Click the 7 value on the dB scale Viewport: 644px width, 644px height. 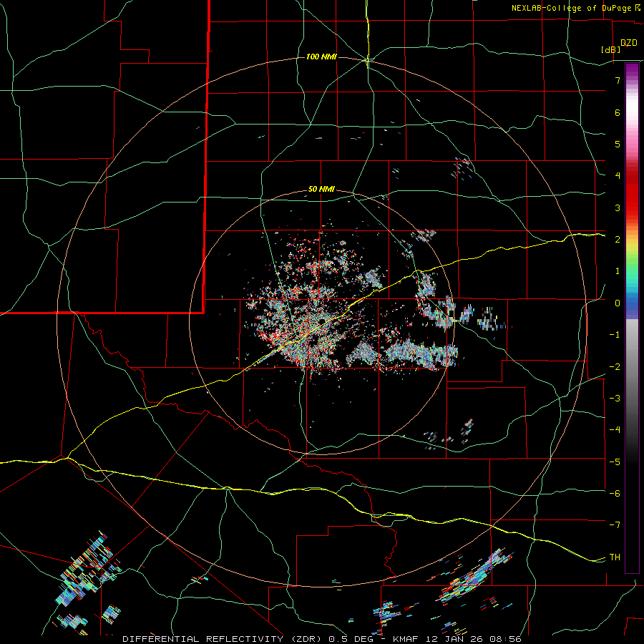(618, 80)
